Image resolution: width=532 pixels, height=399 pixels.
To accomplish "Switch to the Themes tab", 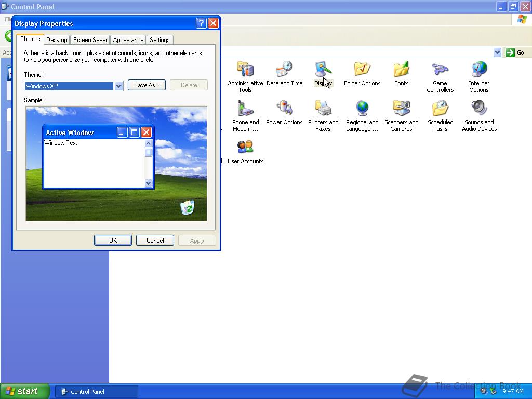I will coord(30,39).
